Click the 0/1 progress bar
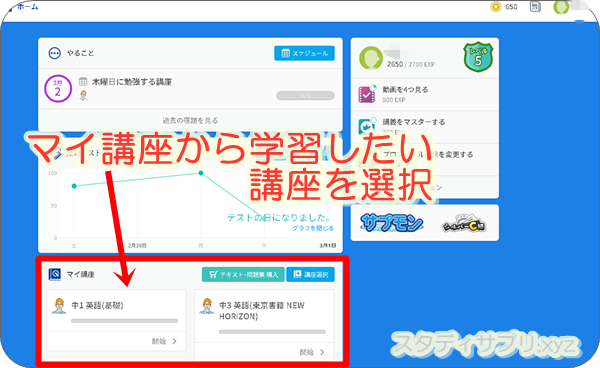Image resolution: width=600 pixels, height=368 pixels. coord(305,96)
